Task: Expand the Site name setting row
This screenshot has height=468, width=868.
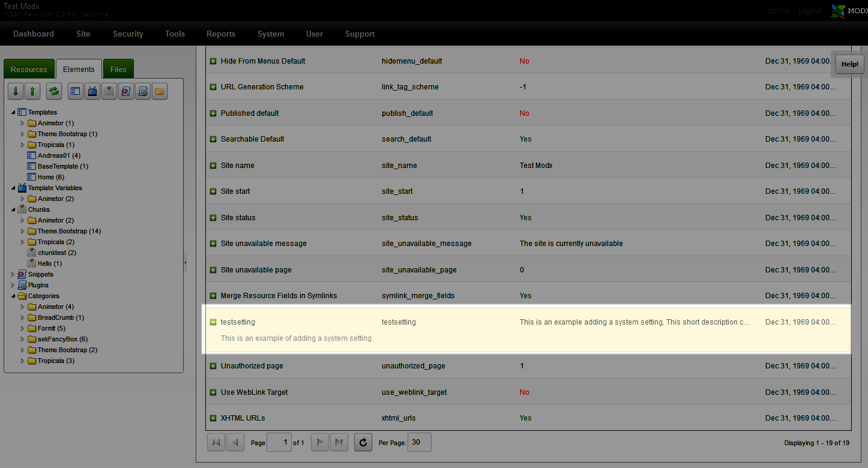Action: 213,166
